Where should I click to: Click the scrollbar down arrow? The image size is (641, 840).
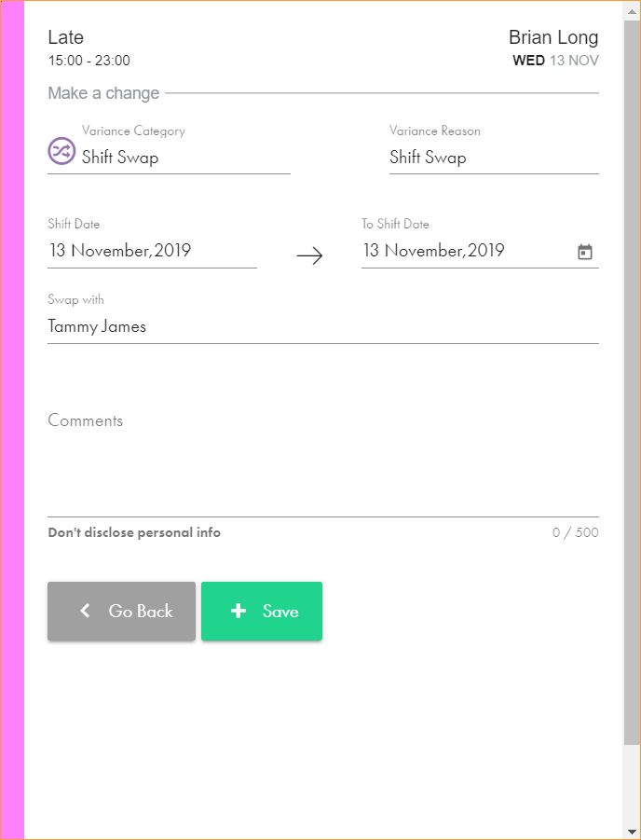pos(633,831)
